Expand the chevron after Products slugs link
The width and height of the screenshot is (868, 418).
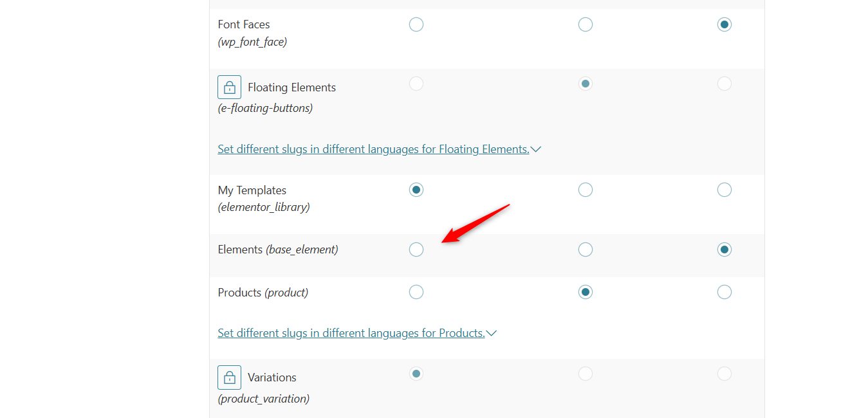491,333
